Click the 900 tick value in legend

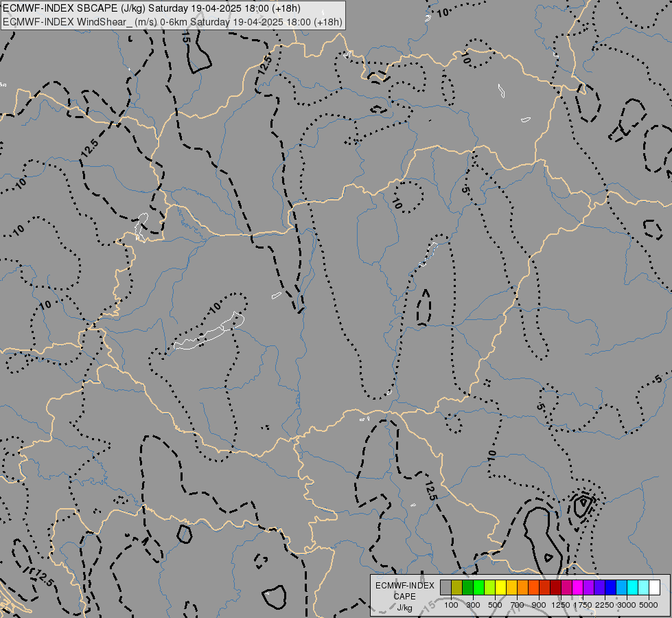(539, 605)
